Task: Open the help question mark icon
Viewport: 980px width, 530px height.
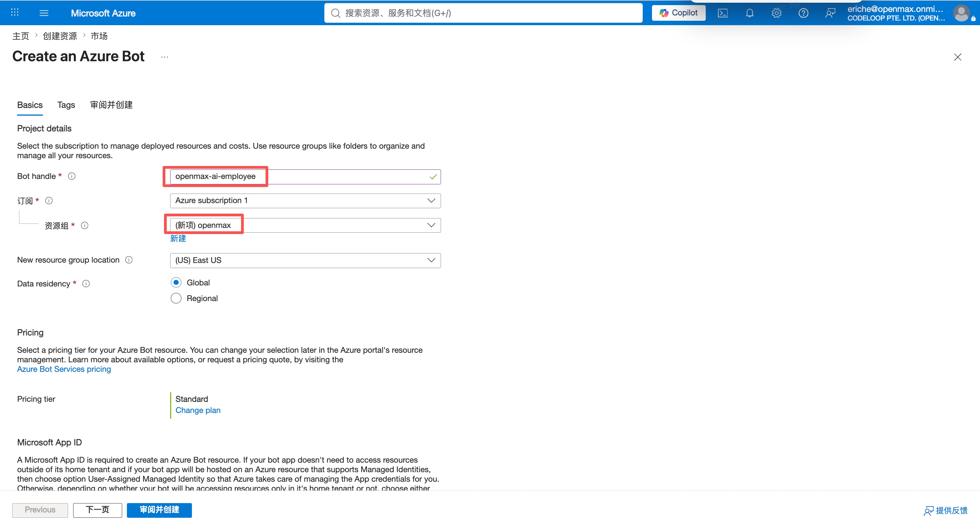Action: (803, 13)
